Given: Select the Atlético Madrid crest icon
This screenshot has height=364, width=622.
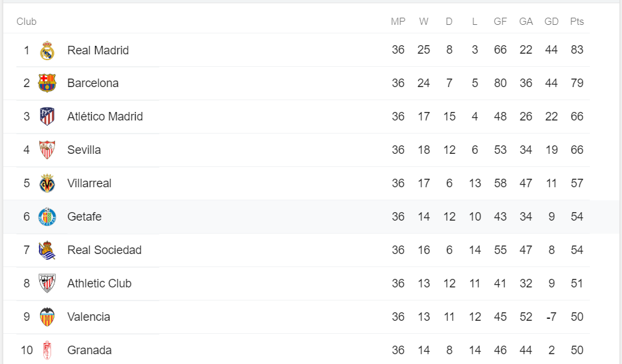Looking at the screenshot, I should tap(47, 117).
